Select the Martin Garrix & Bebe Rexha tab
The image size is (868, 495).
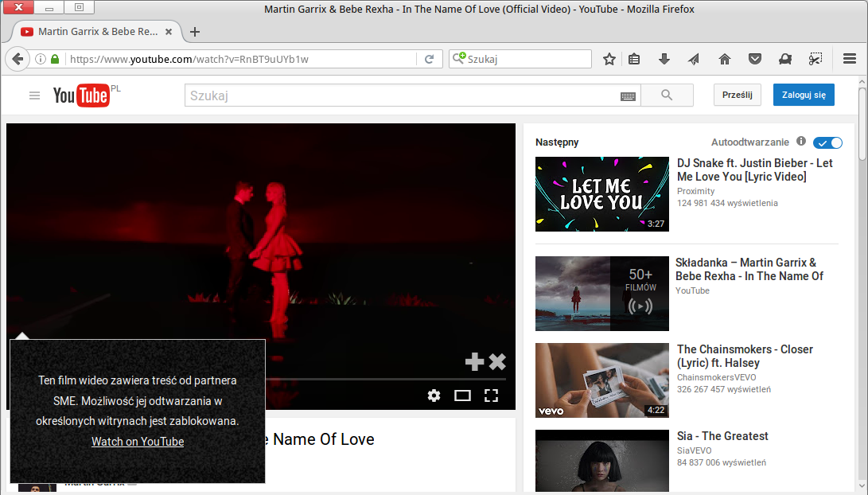click(96, 32)
